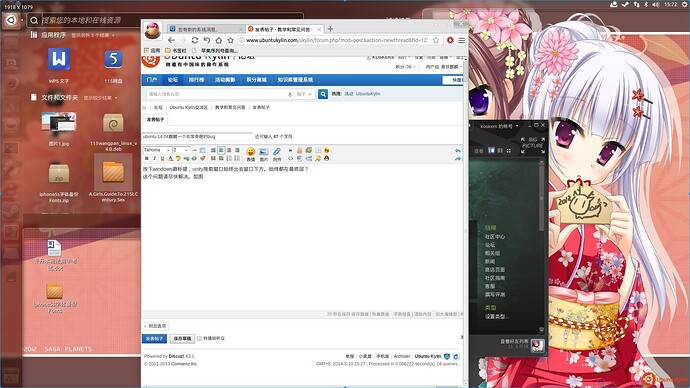Image resolution: width=690 pixels, height=388 pixels.
Task: Click the Archiver footer link
Action: [402, 356]
